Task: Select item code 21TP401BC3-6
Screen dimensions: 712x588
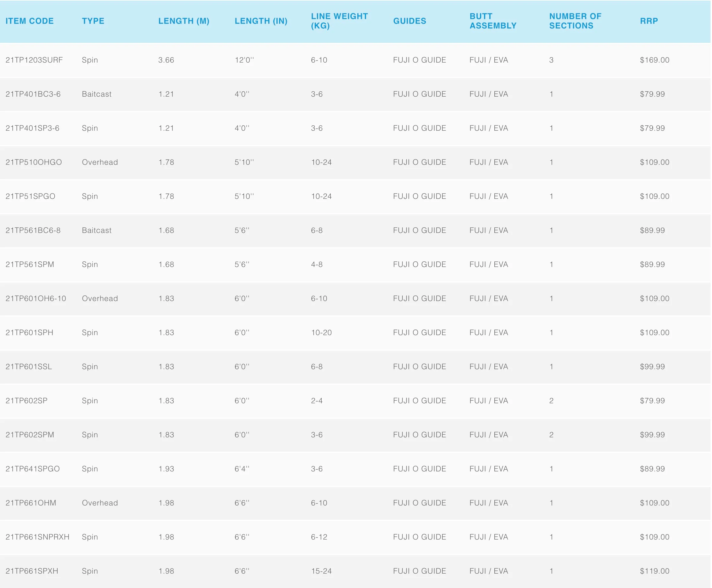Action: coord(33,94)
